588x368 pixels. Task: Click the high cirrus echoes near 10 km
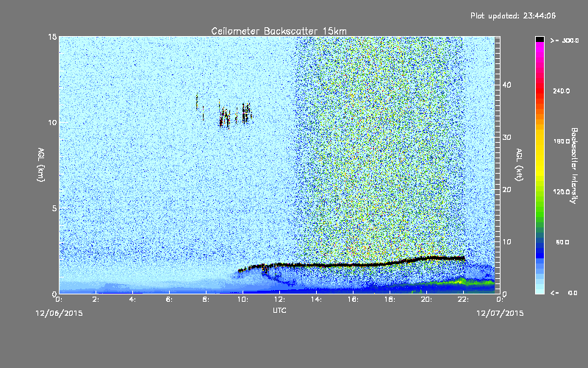(x=225, y=112)
